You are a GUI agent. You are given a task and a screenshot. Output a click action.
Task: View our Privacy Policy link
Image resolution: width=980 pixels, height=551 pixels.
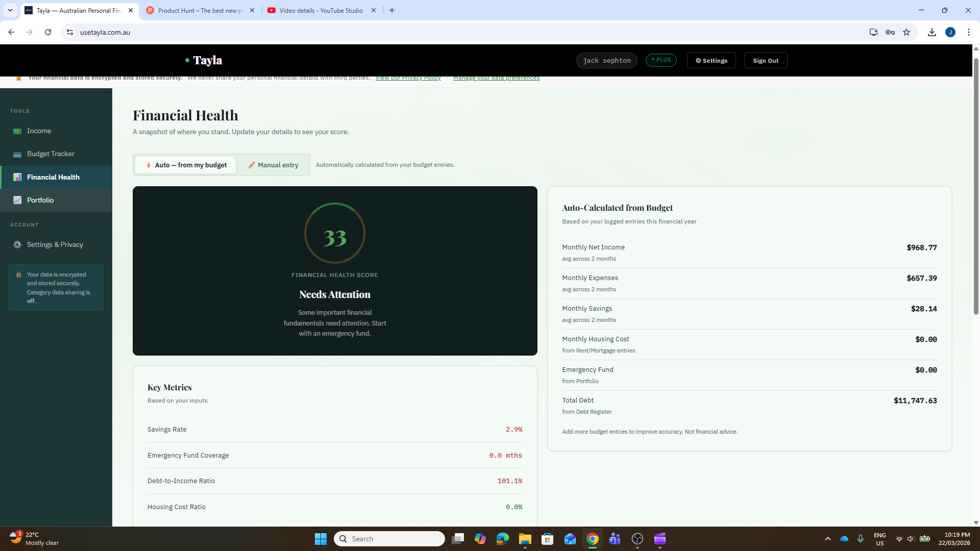[x=408, y=78]
